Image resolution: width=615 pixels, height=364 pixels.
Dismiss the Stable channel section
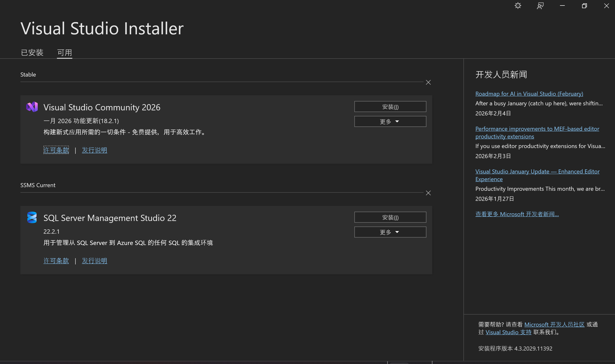(428, 82)
